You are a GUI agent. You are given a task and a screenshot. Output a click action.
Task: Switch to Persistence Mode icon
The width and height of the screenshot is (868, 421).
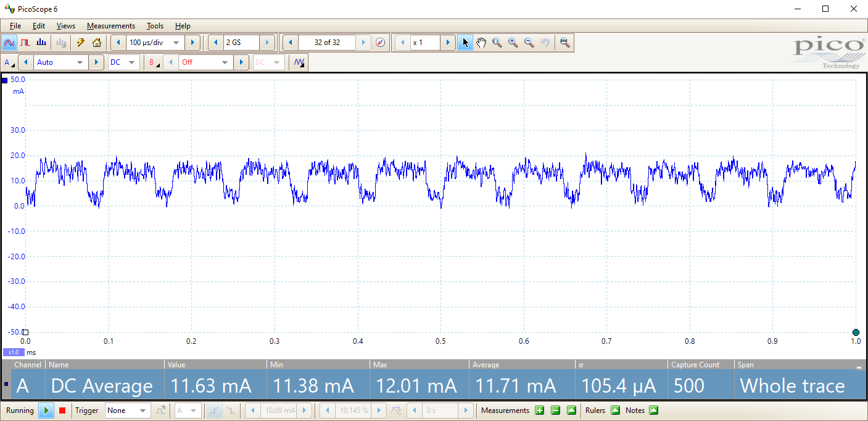25,43
